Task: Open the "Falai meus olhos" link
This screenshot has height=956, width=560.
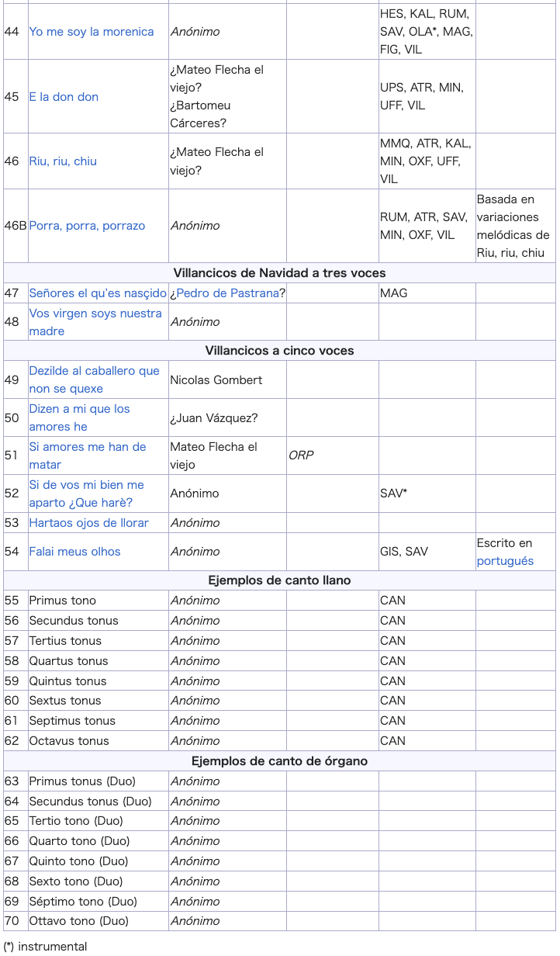Action: (74, 552)
